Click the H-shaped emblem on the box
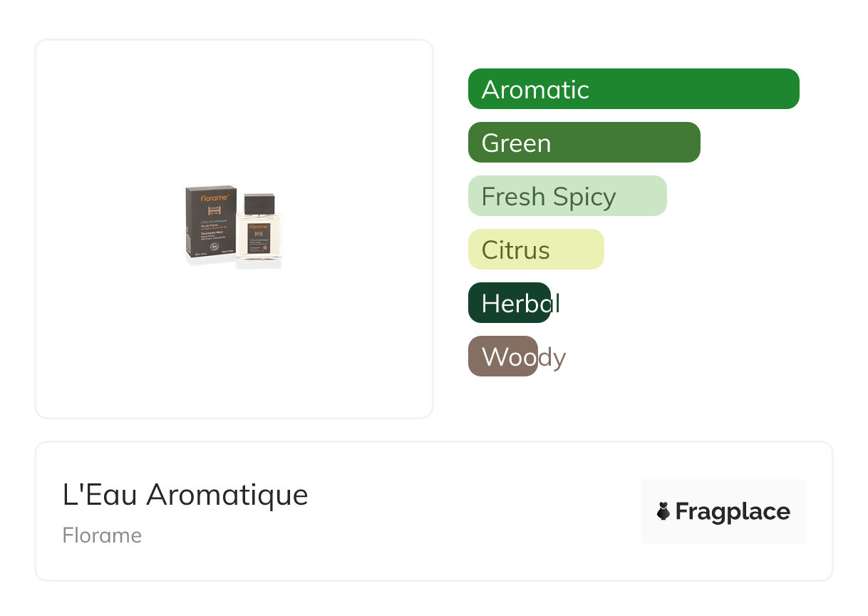The image size is (868, 616). [215, 211]
